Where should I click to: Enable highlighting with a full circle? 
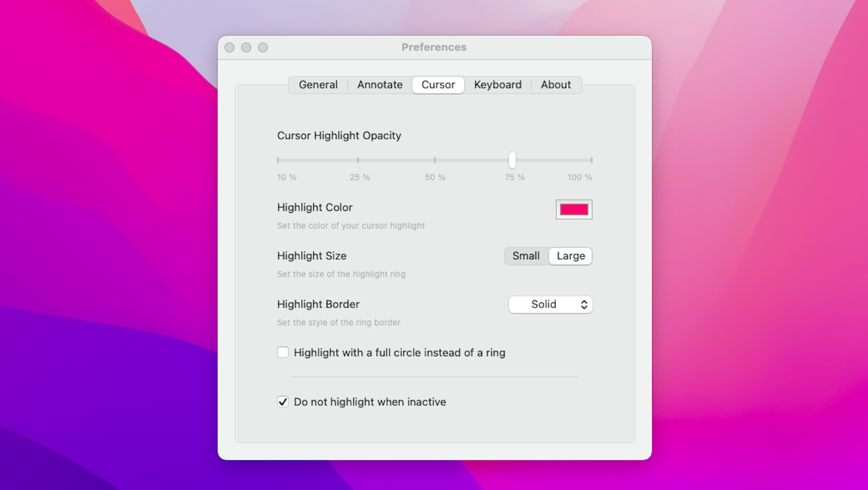[283, 352]
